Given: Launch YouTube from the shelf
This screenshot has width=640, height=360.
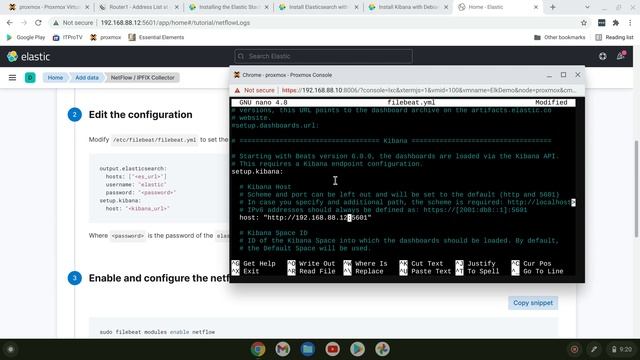Looking at the screenshot, I should (333, 349).
